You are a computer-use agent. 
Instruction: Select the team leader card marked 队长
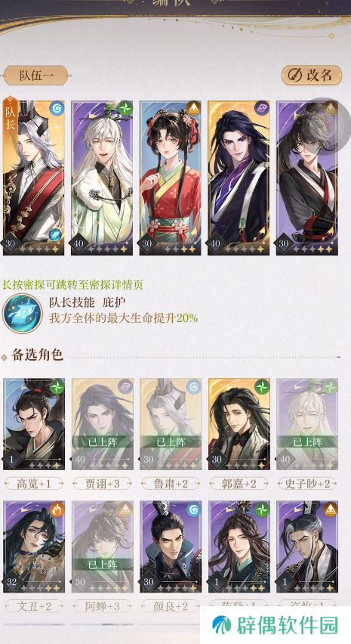34,178
